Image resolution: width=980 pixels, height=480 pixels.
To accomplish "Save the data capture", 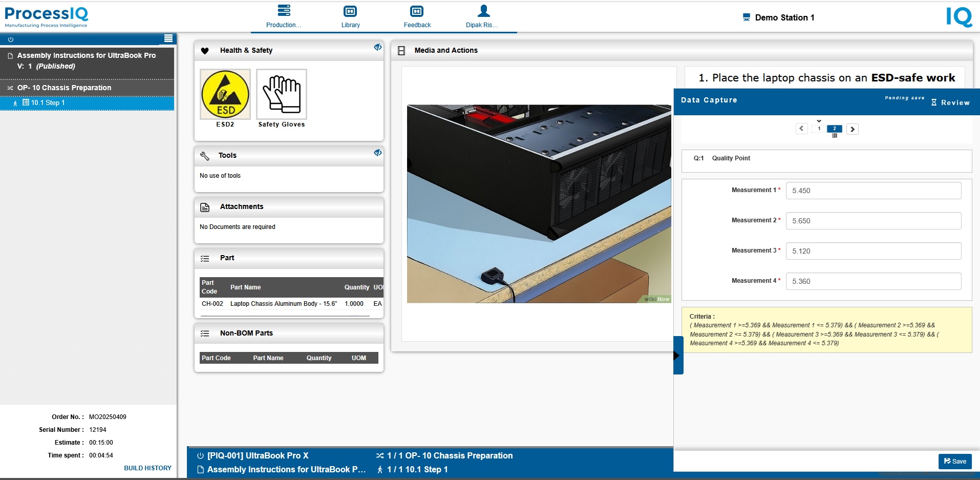I will pyautogui.click(x=955, y=461).
